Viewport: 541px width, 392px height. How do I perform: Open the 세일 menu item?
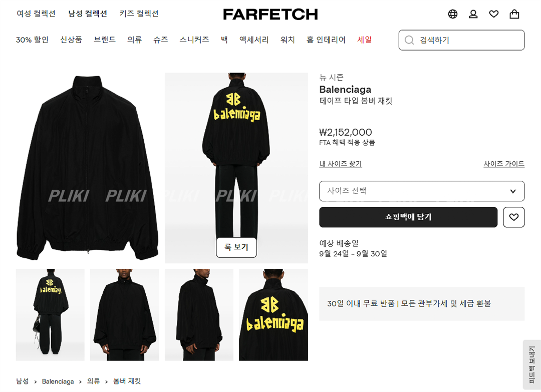(x=364, y=40)
